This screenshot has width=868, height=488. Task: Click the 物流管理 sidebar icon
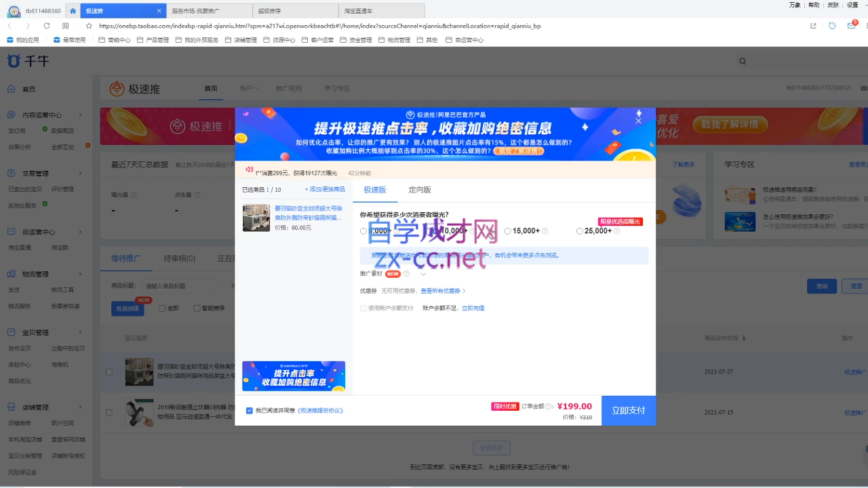pyautogui.click(x=12, y=274)
